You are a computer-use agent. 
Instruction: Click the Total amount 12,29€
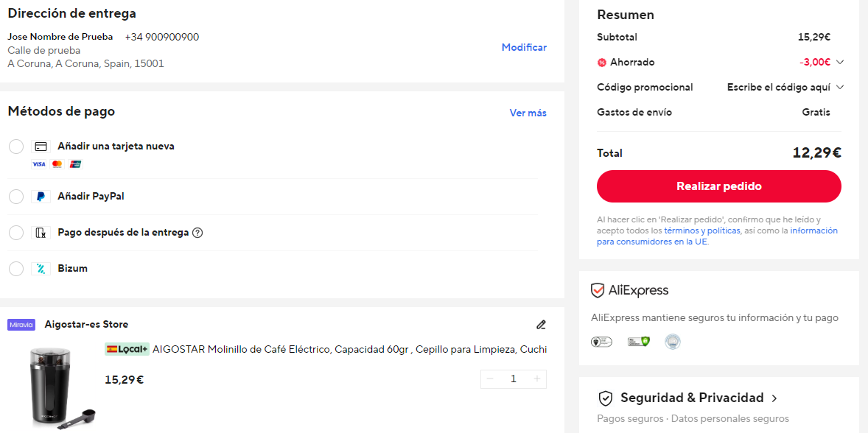click(816, 153)
